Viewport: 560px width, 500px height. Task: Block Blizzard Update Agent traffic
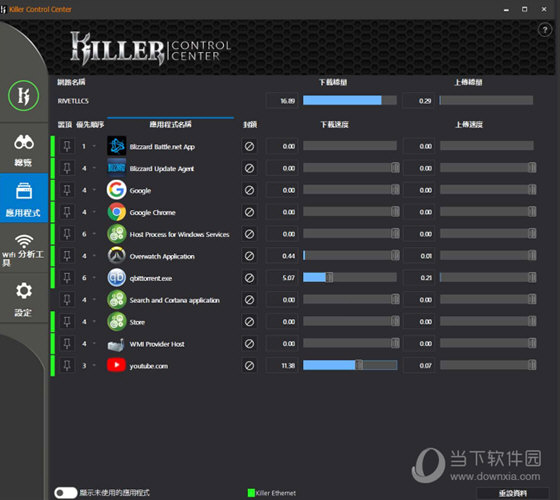tap(249, 168)
